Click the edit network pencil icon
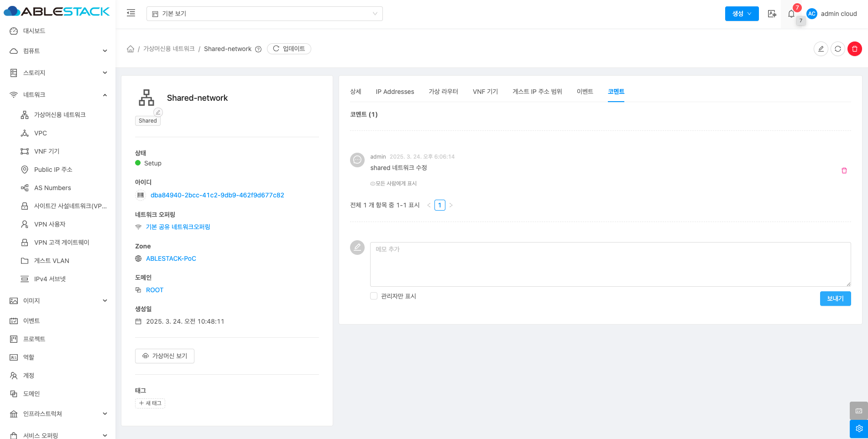868x439 pixels. 821,49
